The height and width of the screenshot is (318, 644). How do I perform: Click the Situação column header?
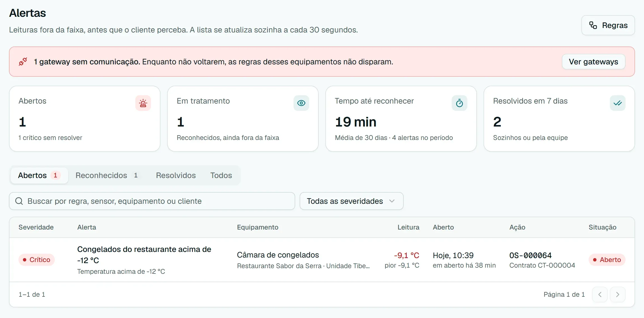(602, 227)
